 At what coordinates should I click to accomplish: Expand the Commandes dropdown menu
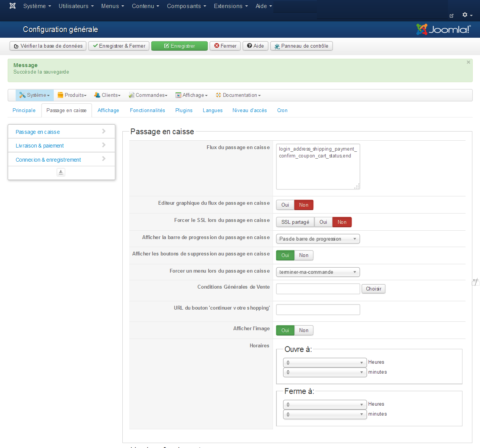click(x=148, y=95)
